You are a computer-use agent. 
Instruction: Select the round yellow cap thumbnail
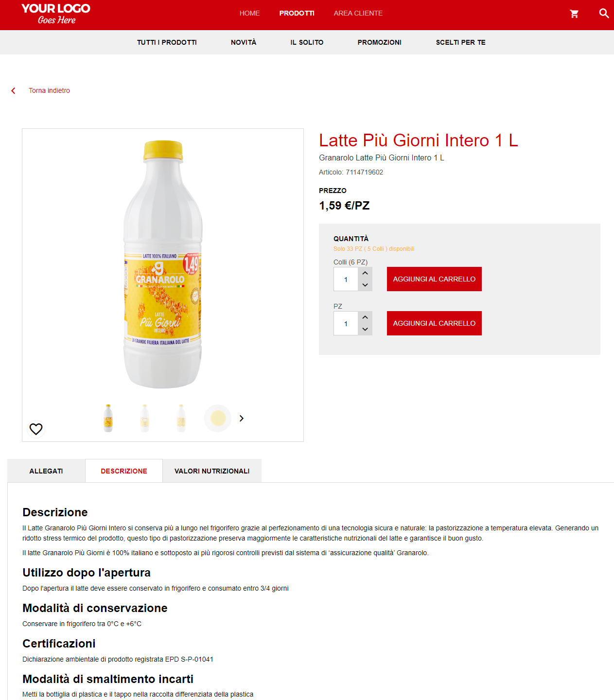[x=218, y=418]
